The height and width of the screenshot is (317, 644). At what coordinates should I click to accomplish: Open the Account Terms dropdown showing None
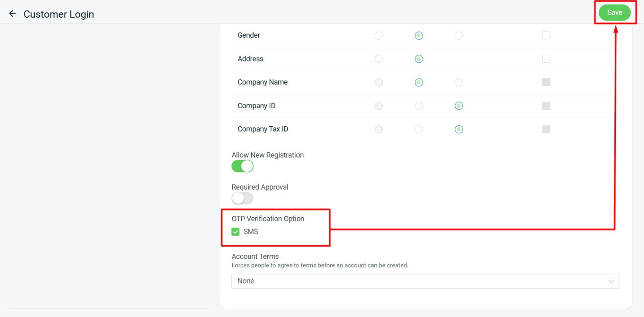(x=426, y=281)
